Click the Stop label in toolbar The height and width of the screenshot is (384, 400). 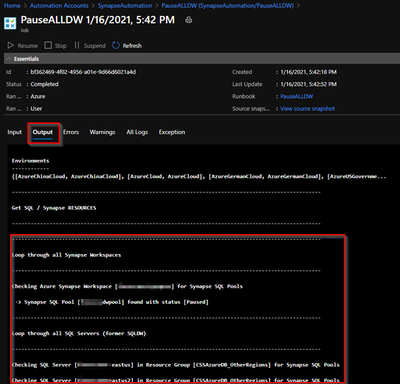(60, 46)
